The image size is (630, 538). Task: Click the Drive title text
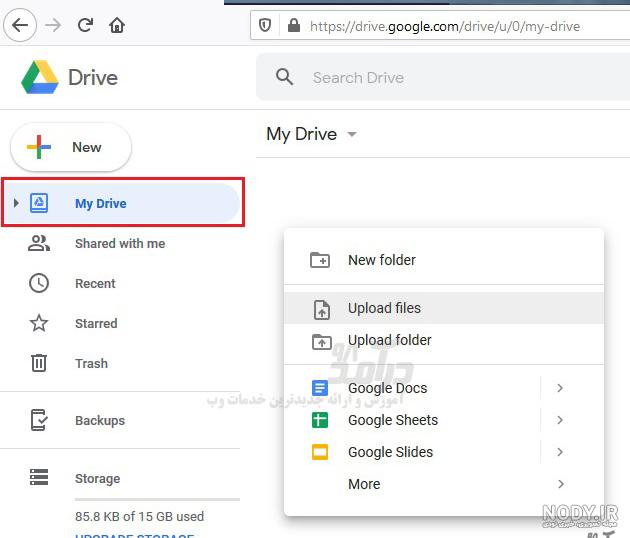(x=93, y=78)
